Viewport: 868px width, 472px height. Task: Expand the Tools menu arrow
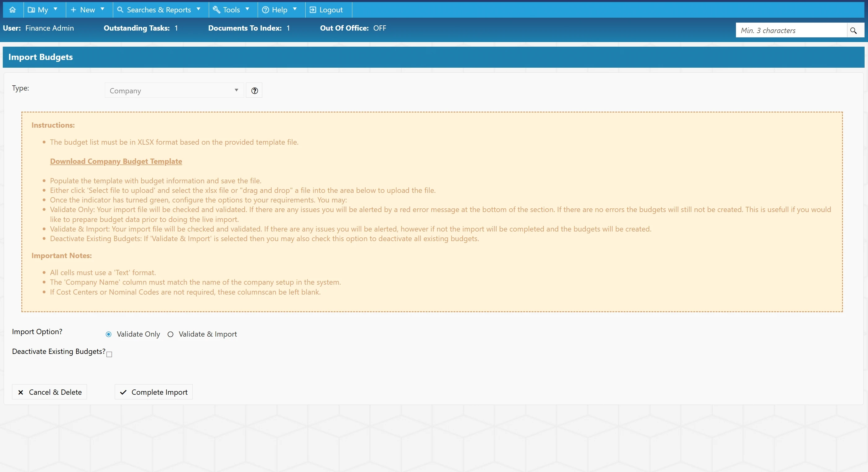[247, 9]
